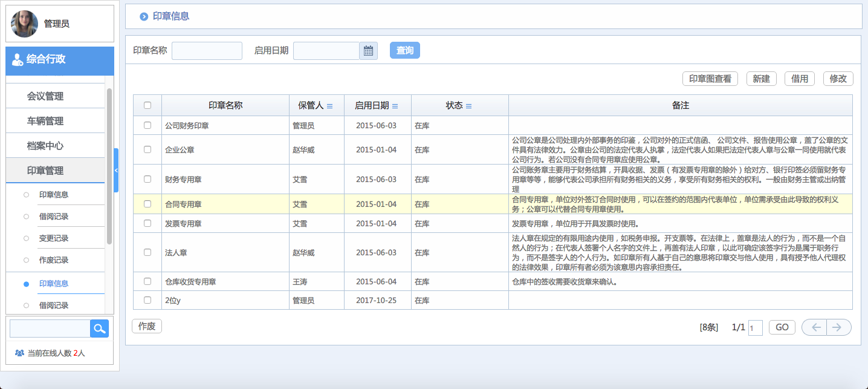The height and width of the screenshot is (389, 868).
Task: Check the row checkbox for 企业公章
Action: click(x=146, y=149)
